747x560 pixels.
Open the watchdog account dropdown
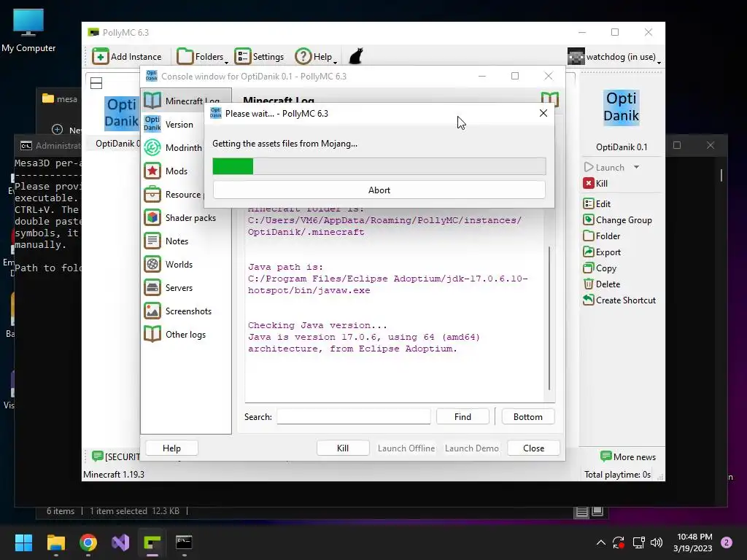(614, 57)
